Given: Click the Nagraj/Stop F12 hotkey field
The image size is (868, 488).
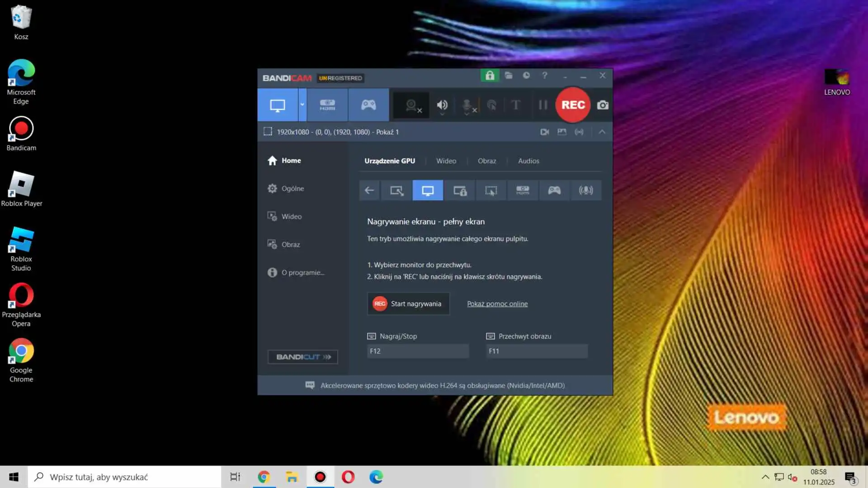Looking at the screenshot, I should [x=417, y=351].
